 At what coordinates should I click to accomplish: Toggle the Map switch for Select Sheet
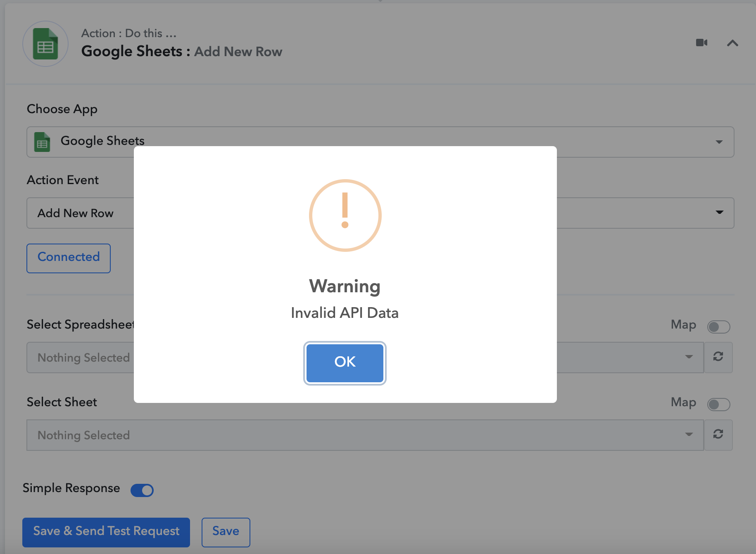coord(718,405)
